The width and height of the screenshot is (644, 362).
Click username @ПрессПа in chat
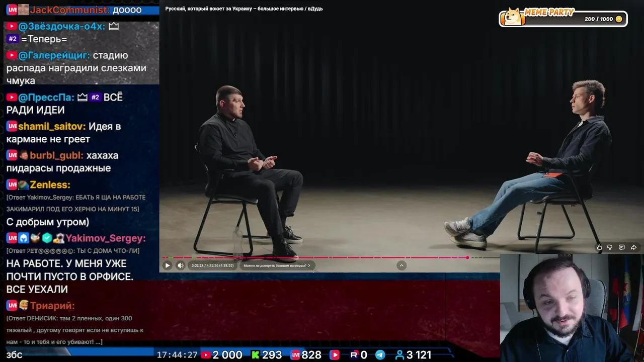(46, 97)
